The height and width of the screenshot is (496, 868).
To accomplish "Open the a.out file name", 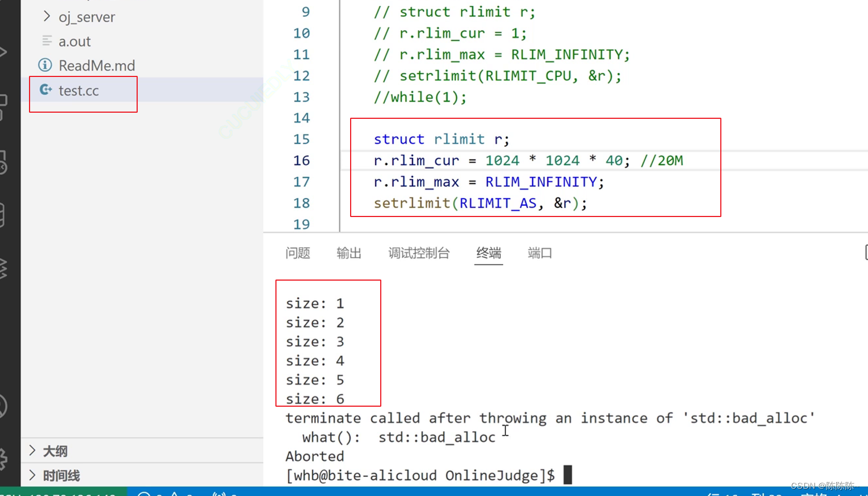I will 75,41.
